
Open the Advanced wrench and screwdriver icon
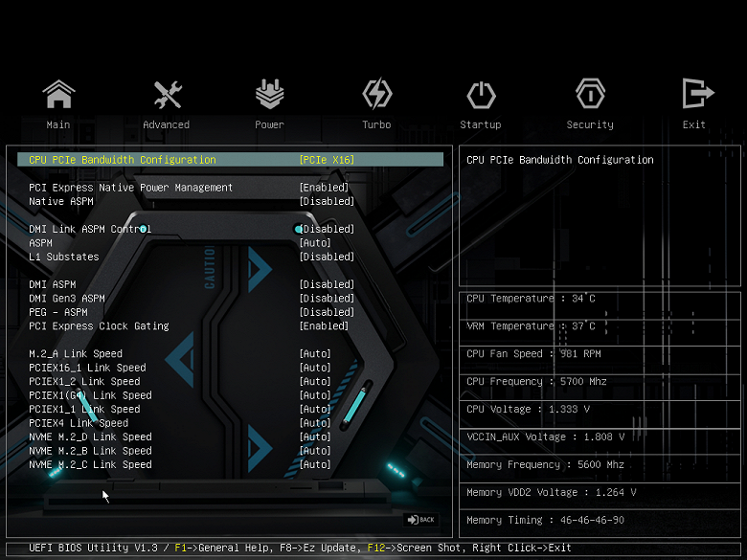pos(168,94)
